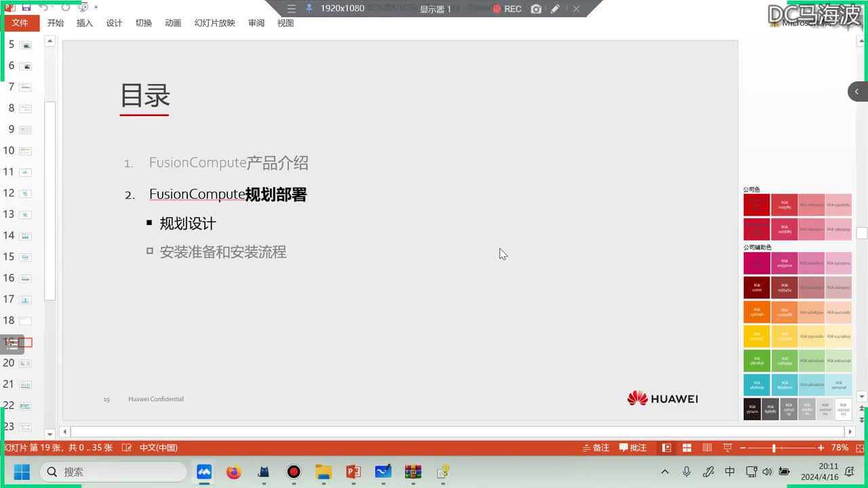Click the Save icon in quick access toolbar
The width and height of the screenshot is (868, 488).
[x=26, y=7]
